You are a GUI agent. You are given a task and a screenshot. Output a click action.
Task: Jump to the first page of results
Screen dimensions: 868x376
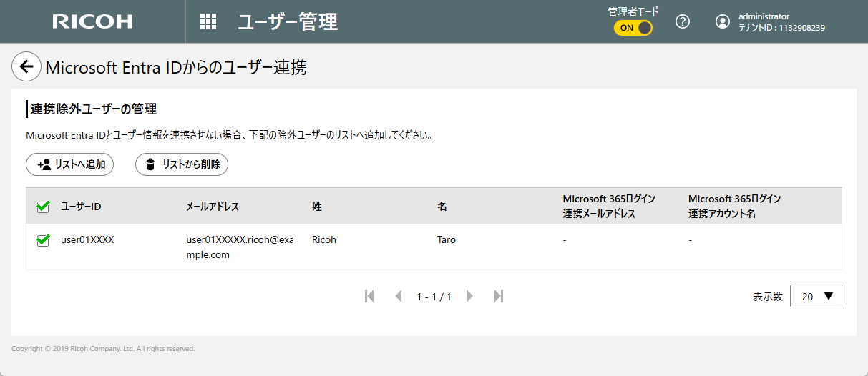369,296
